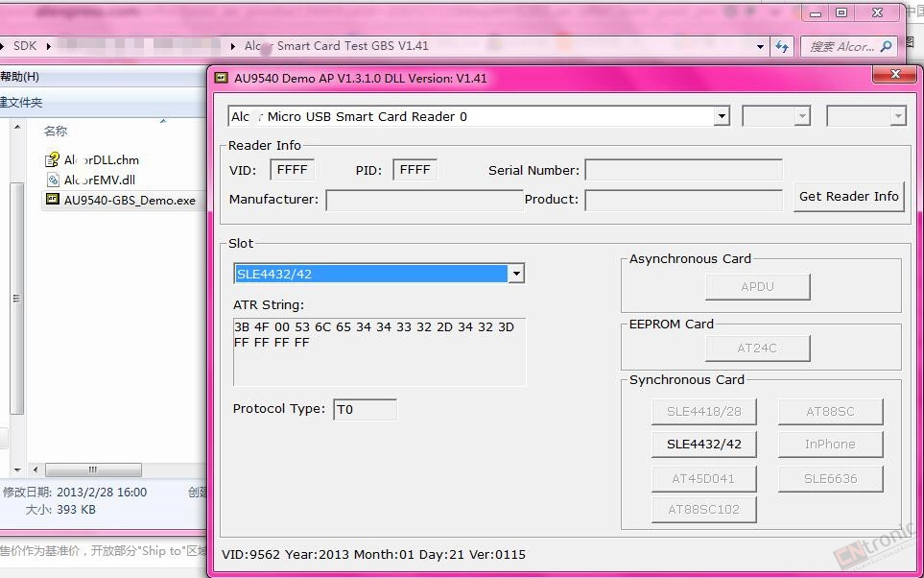Click the Serial Number field

pyautogui.click(x=683, y=170)
